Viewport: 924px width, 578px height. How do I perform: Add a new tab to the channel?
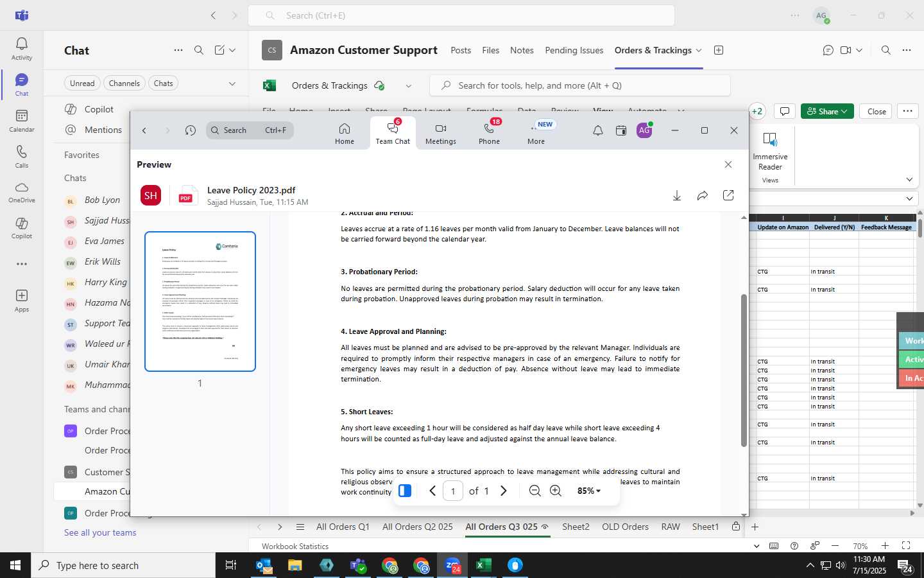coord(719,50)
